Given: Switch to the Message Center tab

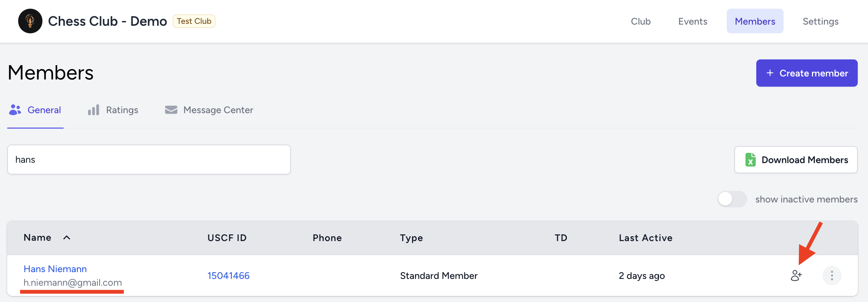Looking at the screenshot, I should pos(218,110).
